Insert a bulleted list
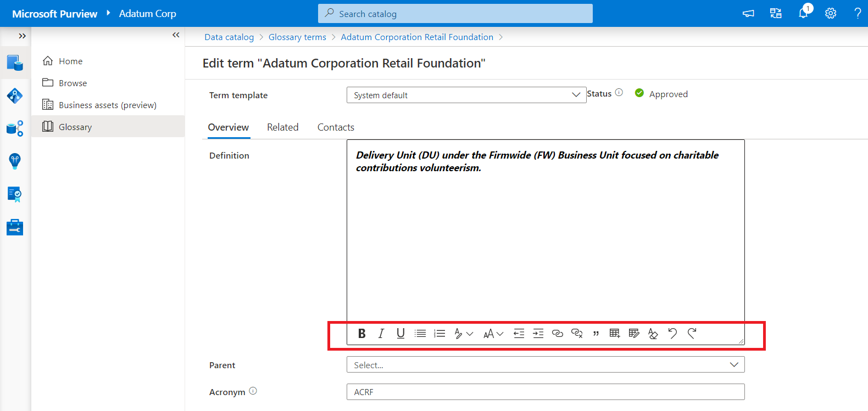Image resolution: width=868 pixels, height=411 pixels. point(420,334)
